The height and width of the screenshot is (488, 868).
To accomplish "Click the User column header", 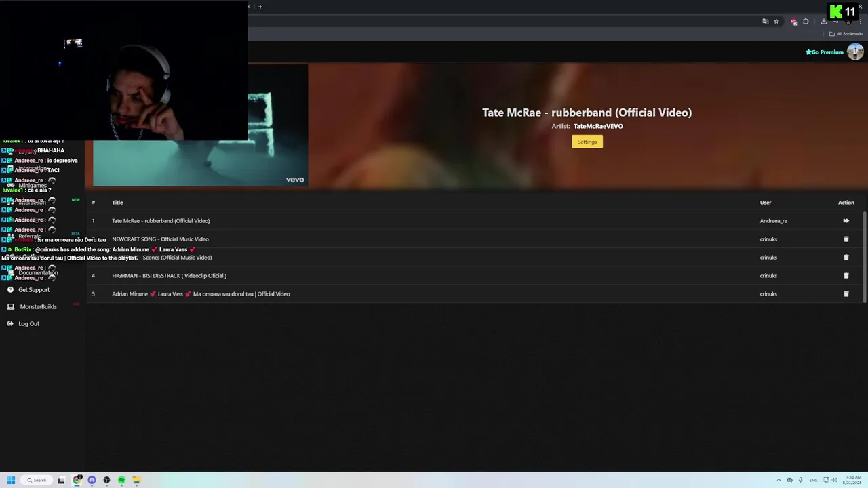I will (x=766, y=202).
